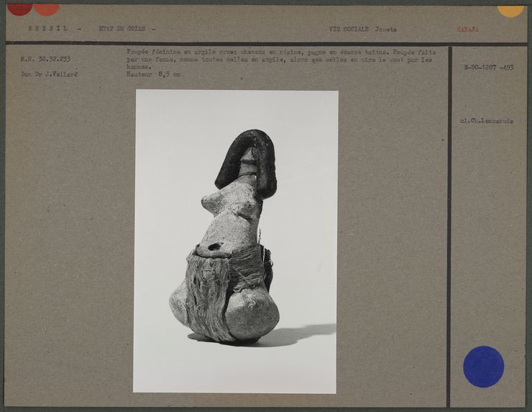This screenshot has height=412, width=532.
Task: Click the Hauteur 8,5 cm line
Action: (x=153, y=74)
